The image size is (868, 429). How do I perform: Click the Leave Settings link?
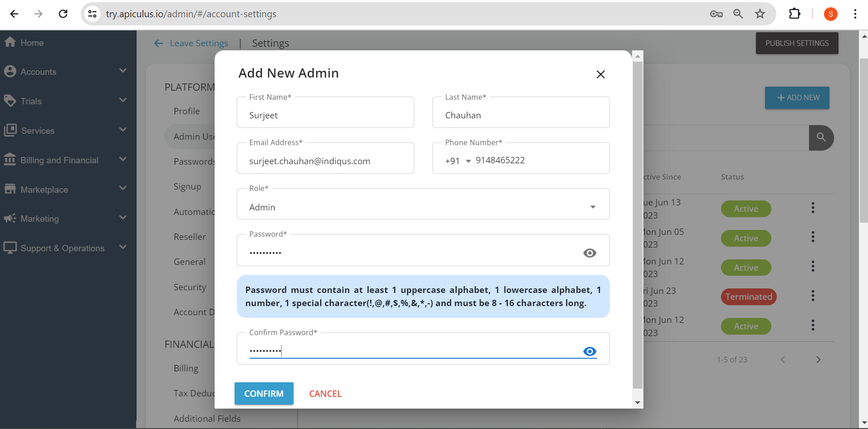click(x=199, y=43)
